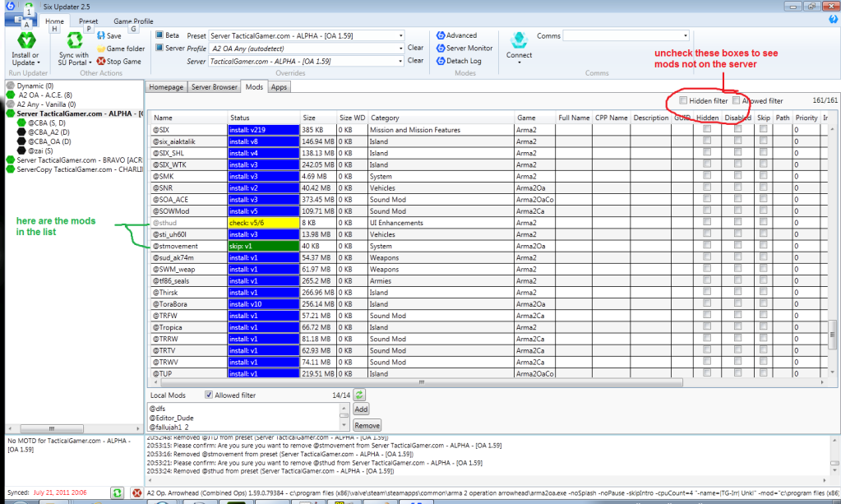Image resolution: width=841 pixels, height=504 pixels.
Task: Switch to the Game Profile ribbon tab
Action: pyautogui.click(x=133, y=21)
